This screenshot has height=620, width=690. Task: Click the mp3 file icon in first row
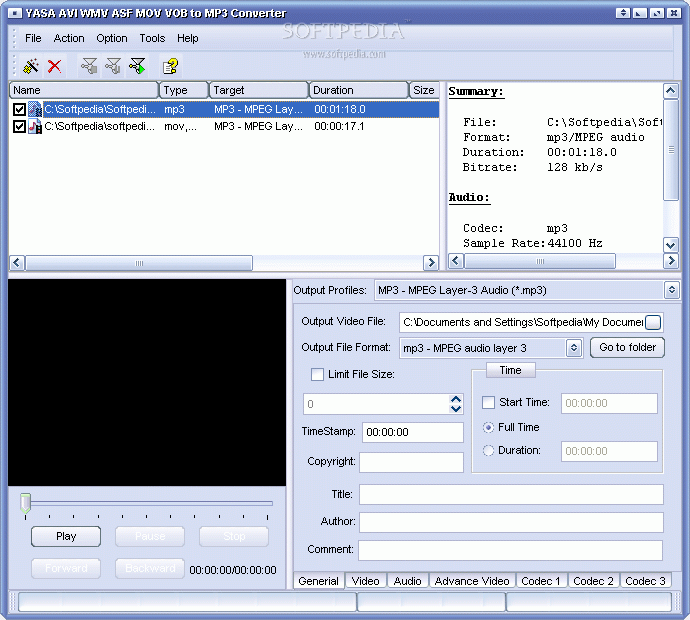point(35,109)
